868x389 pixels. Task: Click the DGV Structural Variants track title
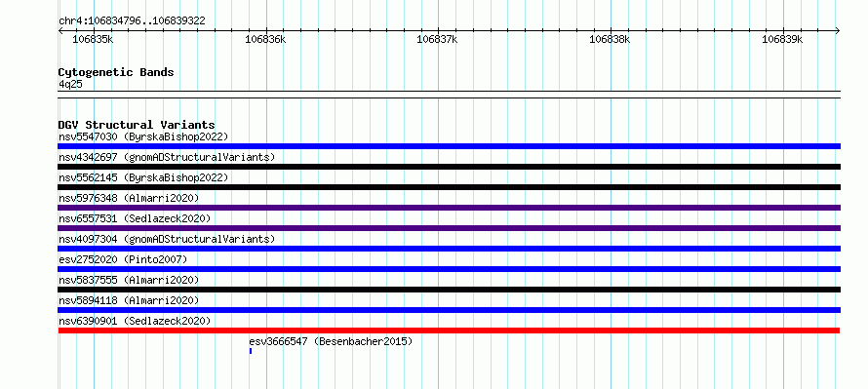(x=137, y=125)
